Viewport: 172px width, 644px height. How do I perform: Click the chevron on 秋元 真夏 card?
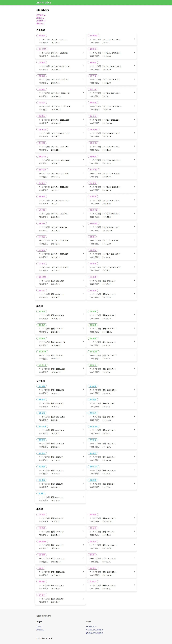[x=83, y=39]
